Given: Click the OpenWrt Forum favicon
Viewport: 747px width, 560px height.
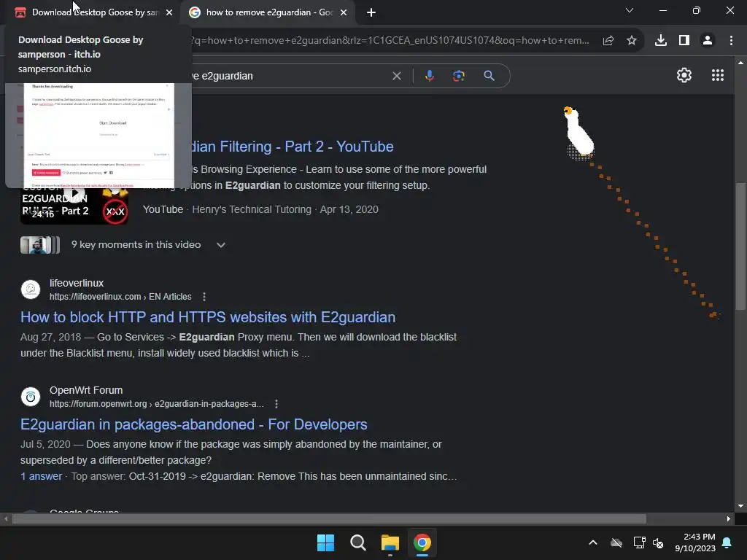Looking at the screenshot, I should tap(31, 396).
